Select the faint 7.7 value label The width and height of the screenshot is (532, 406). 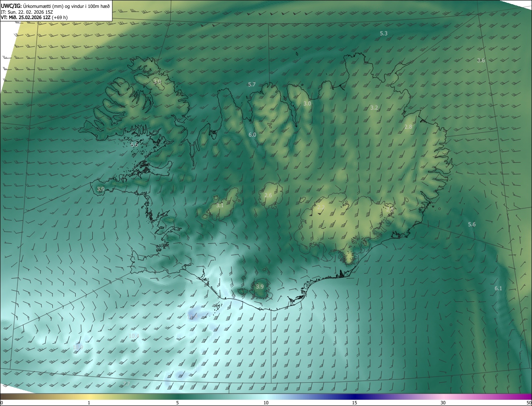(127, 384)
